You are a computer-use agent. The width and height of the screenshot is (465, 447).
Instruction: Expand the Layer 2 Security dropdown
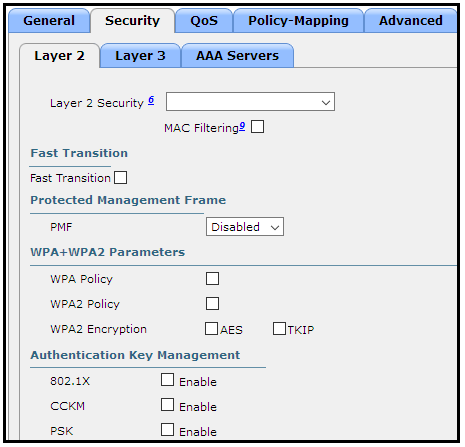point(250,102)
